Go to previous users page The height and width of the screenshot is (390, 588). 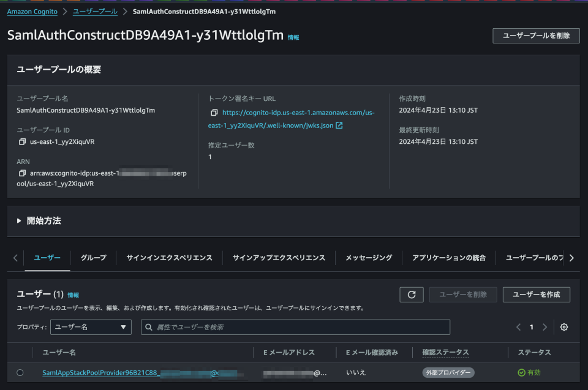[518, 327]
